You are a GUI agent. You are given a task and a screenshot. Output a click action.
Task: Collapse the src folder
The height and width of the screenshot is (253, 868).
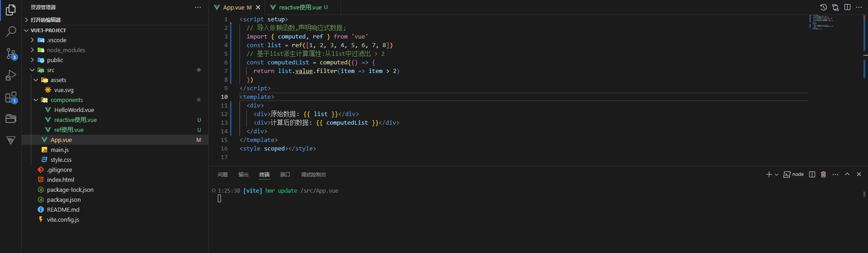[x=115, y=70]
